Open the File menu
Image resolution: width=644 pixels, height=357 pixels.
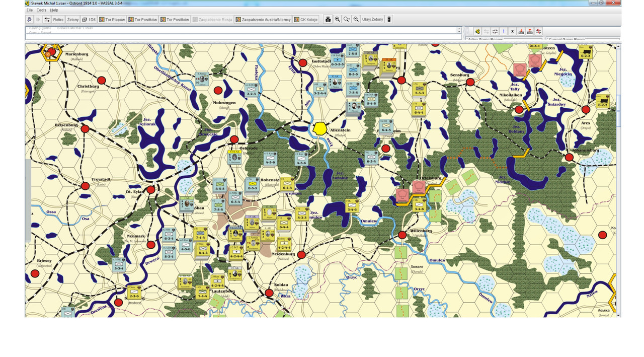(x=29, y=10)
